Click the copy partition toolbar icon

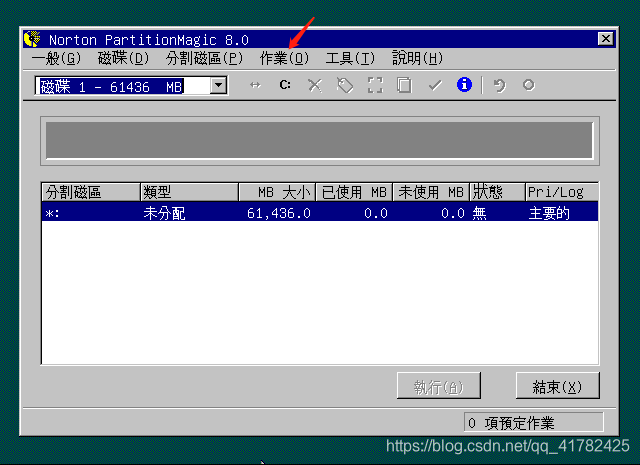coord(404,85)
